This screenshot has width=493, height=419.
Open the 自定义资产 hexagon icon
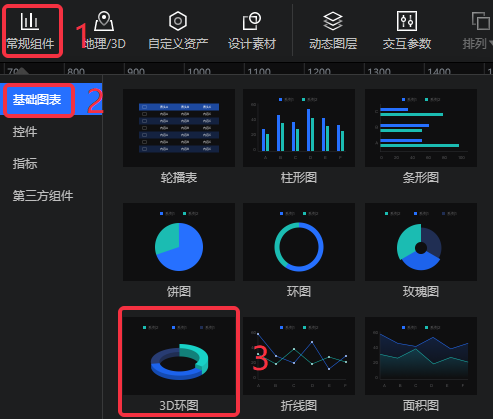point(178,21)
